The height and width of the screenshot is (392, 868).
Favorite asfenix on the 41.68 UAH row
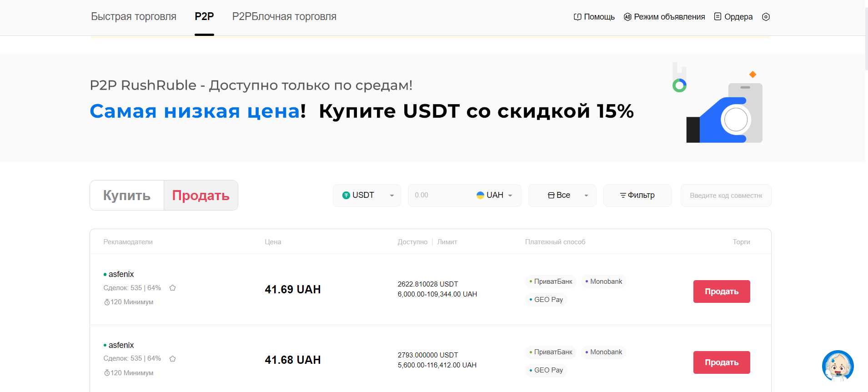(173, 359)
